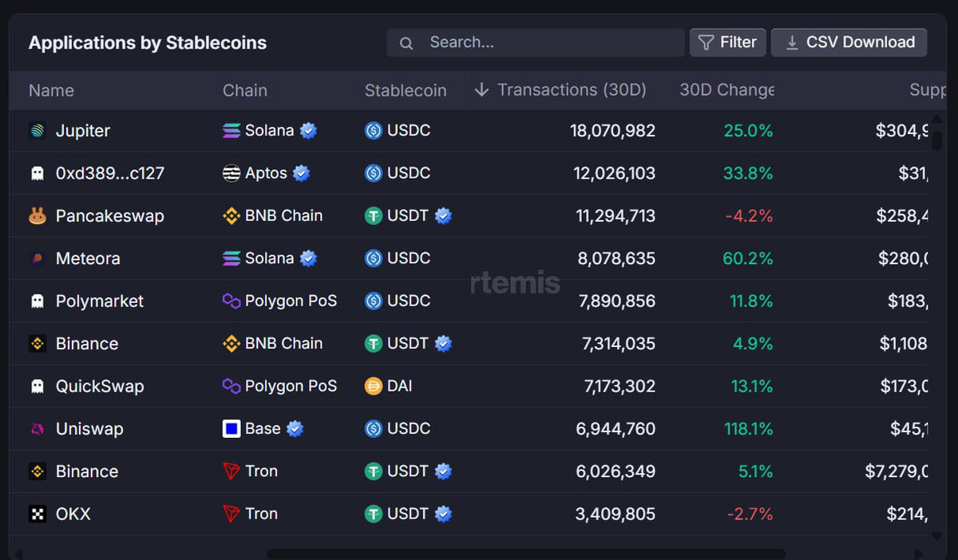The width and height of the screenshot is (958, 560).
Task: Click the Uniswap unicorn logo
Action: 38,429
